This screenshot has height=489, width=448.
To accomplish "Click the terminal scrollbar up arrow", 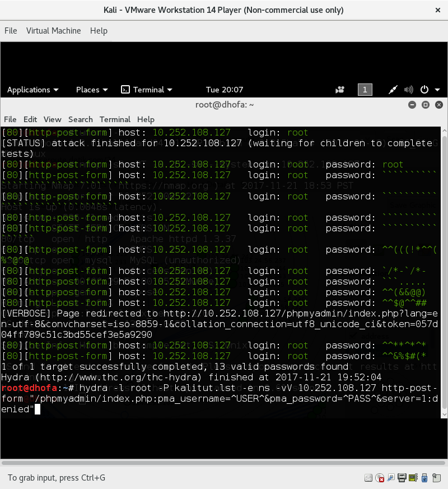I will pyautogui.click(x=445, y=131).
